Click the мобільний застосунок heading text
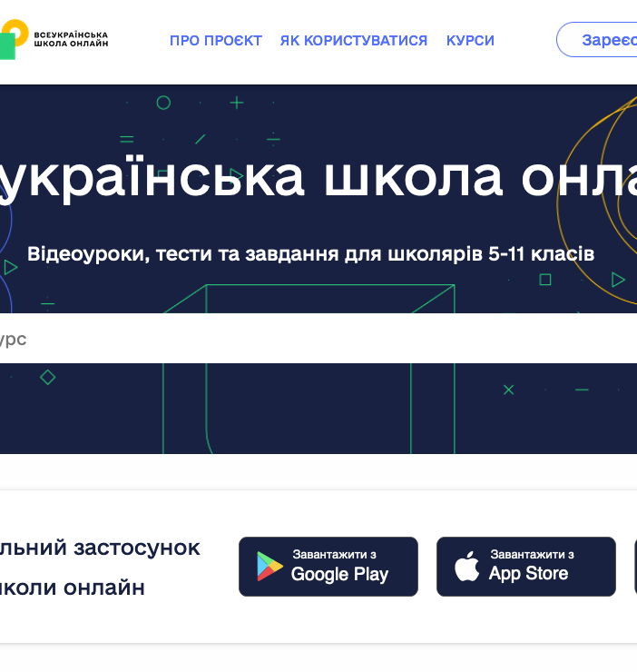The height and width of the screenshot is (672, 637). click(100, 568)
